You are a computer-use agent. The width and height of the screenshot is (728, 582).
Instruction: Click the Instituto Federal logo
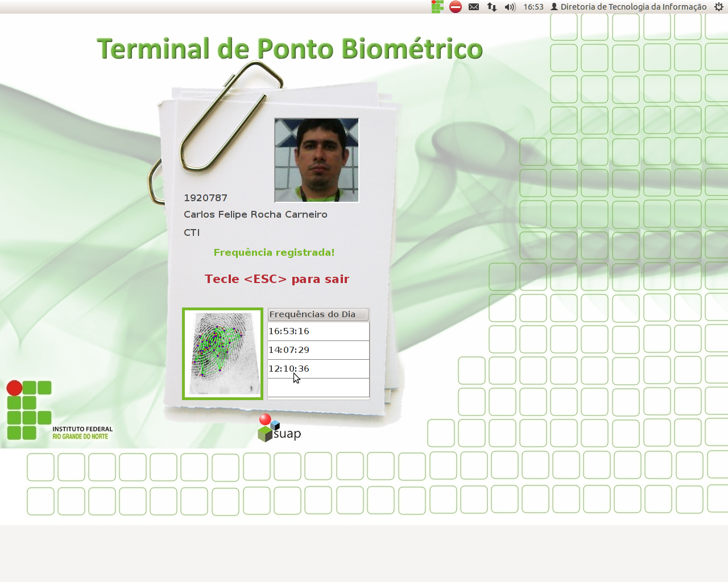coord(59,410)
